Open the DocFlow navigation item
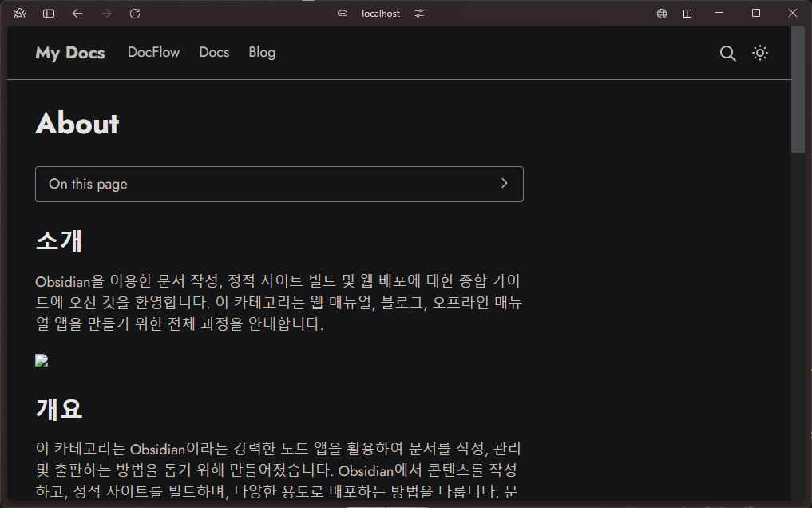 click(x=153, y=53)
